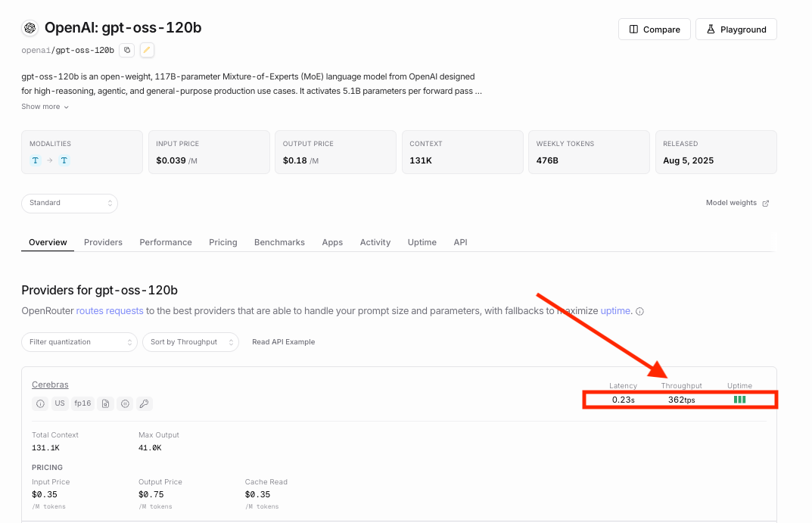The height and width of the screenshot is (523, 812).
Task: Switch to the API tab
Action: tap(460, 242)
